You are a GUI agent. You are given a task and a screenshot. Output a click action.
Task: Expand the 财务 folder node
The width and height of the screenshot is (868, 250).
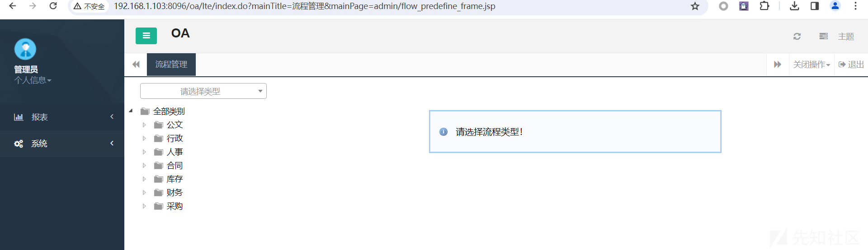(144, 193)
